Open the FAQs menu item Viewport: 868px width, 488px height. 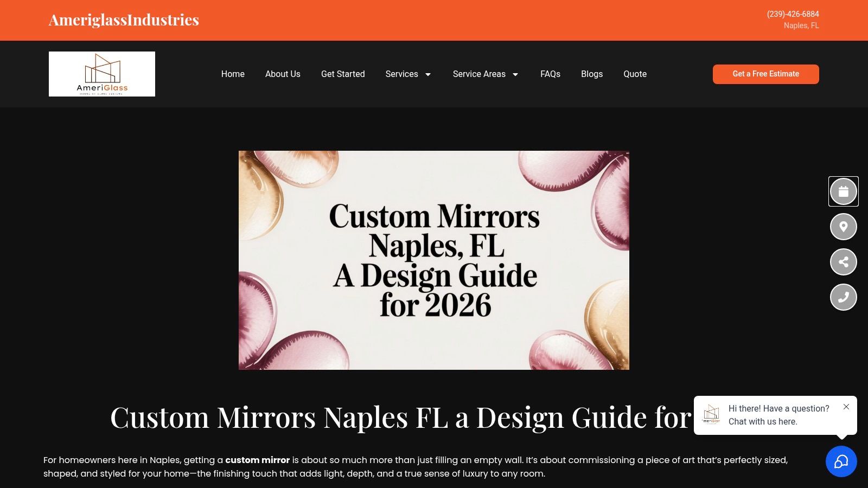(x=550, y=74)
